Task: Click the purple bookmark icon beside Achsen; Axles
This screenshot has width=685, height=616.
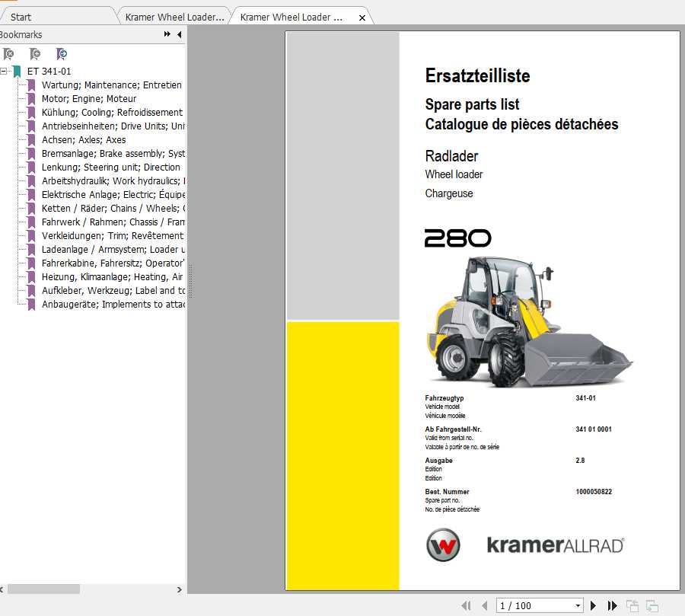Action: click(x=31, y=140)
